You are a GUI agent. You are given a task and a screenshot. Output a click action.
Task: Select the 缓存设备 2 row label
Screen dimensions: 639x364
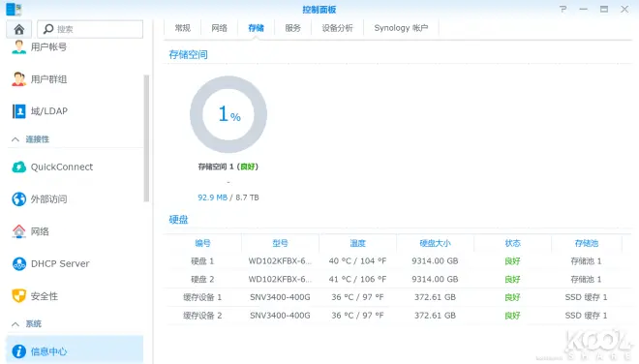pyautogui.click(x=202, y=316)
